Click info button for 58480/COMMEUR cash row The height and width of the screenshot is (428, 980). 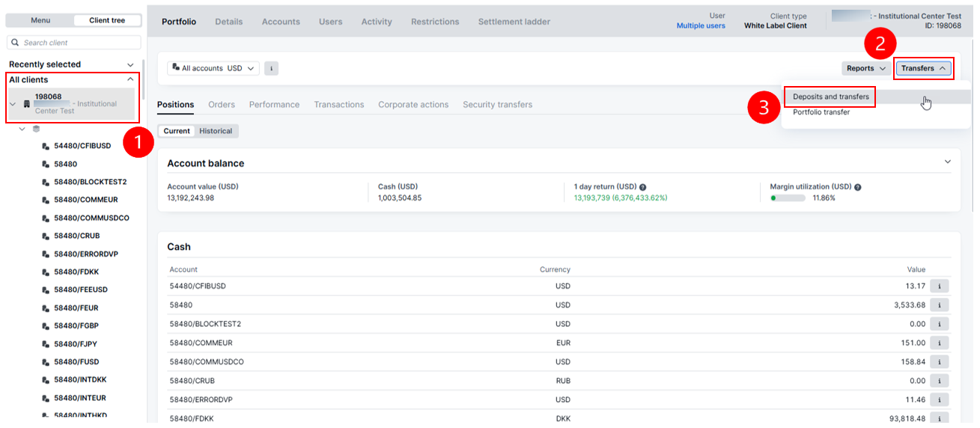(x=939, y=343)
